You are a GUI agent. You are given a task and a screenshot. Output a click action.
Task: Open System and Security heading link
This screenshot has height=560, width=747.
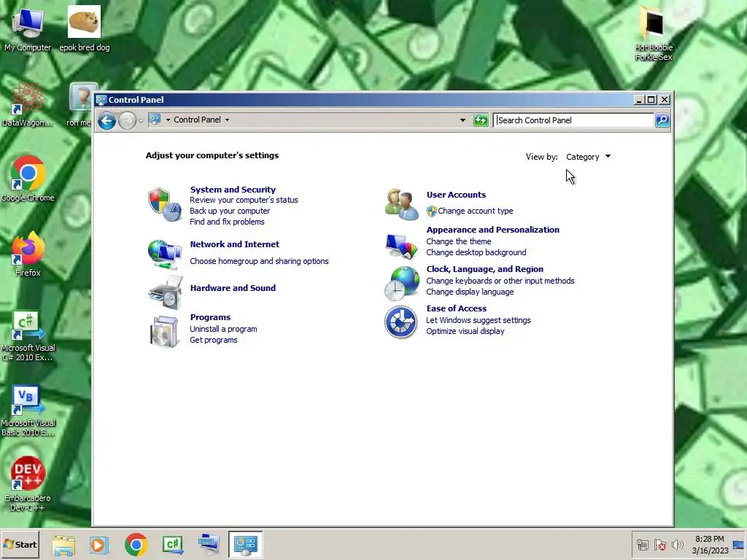[233, 190]
